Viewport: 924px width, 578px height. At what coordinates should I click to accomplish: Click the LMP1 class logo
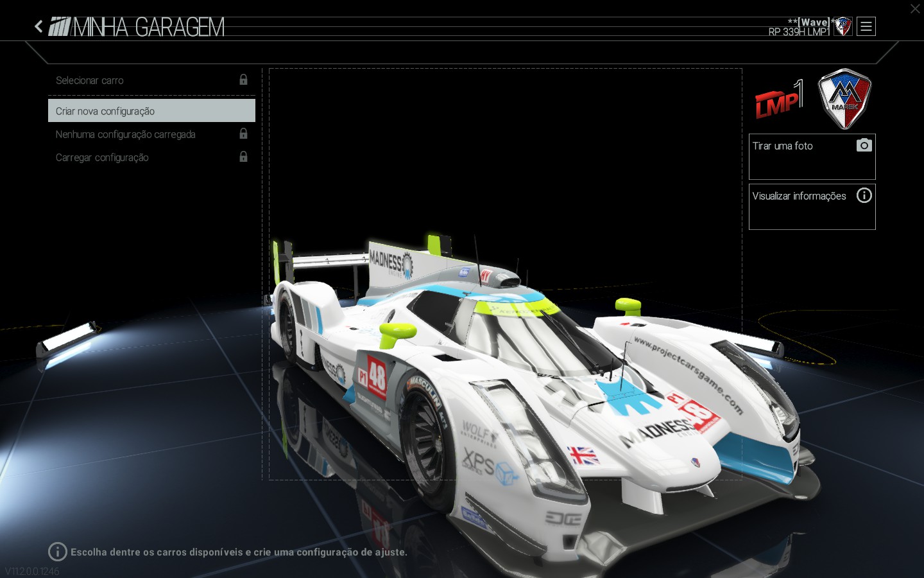click(x=779, y=100)
